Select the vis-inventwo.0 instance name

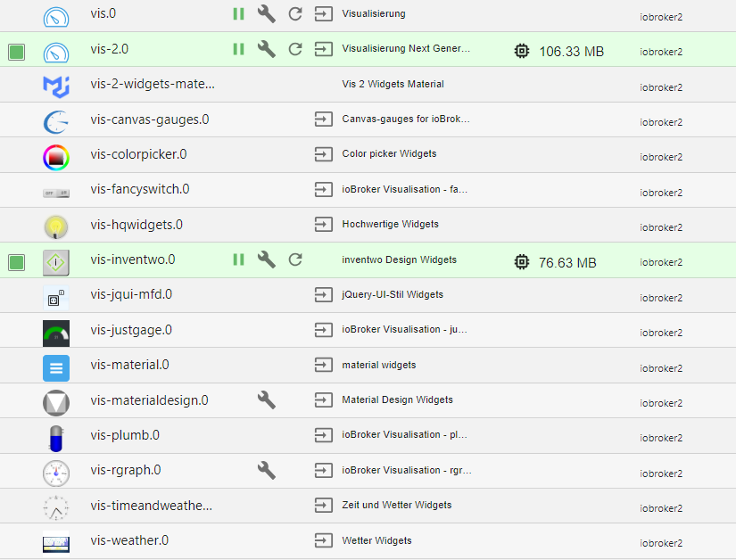[133, 259]
